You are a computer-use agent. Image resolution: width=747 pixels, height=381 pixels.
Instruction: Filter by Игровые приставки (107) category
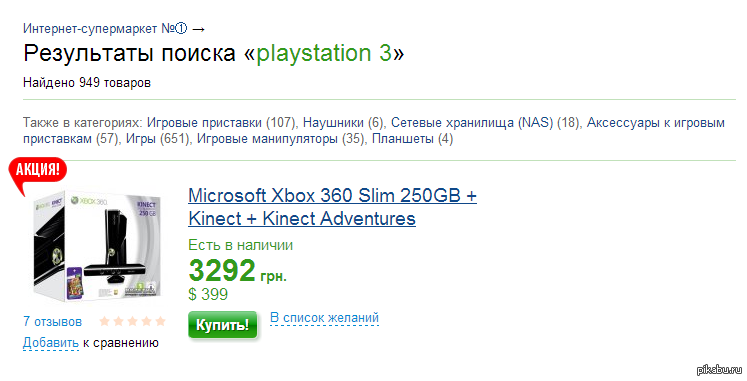(x=221, y=123)
